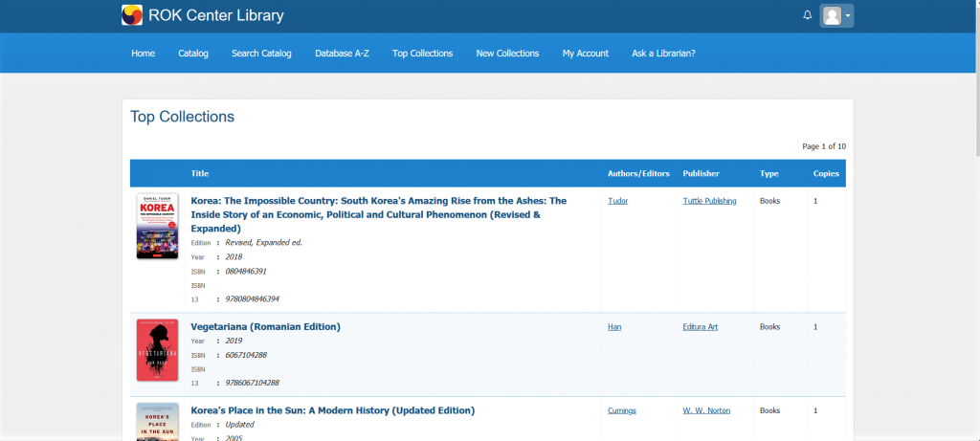This screenshot has height=441, width=980.
Task: Open the Catalog menu item
Action: (x=193, y=54)
